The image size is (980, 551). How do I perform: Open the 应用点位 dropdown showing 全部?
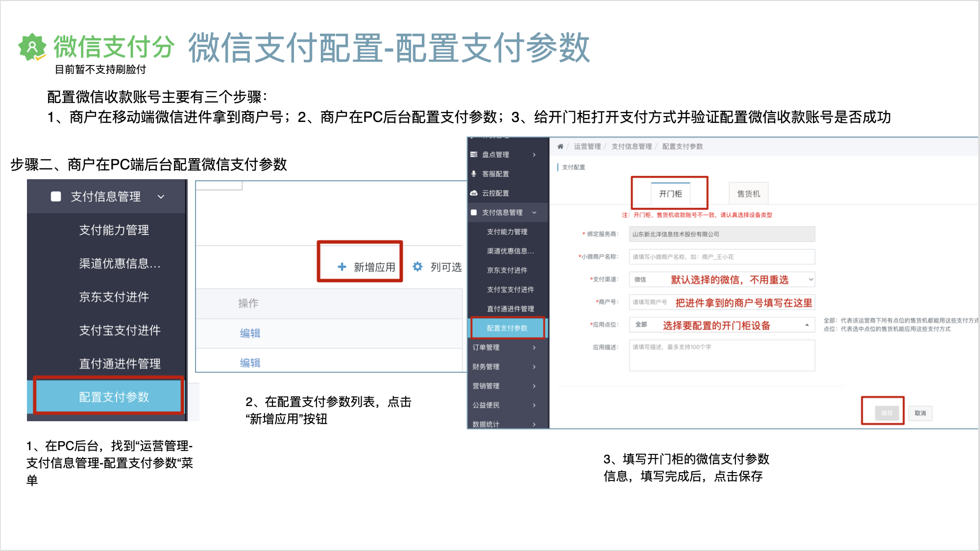(722, 325)
